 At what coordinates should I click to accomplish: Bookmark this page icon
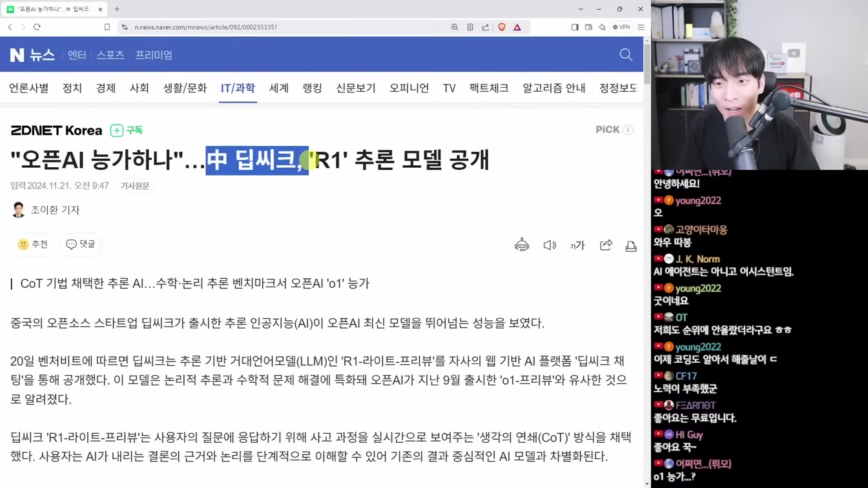click(107, 27)
